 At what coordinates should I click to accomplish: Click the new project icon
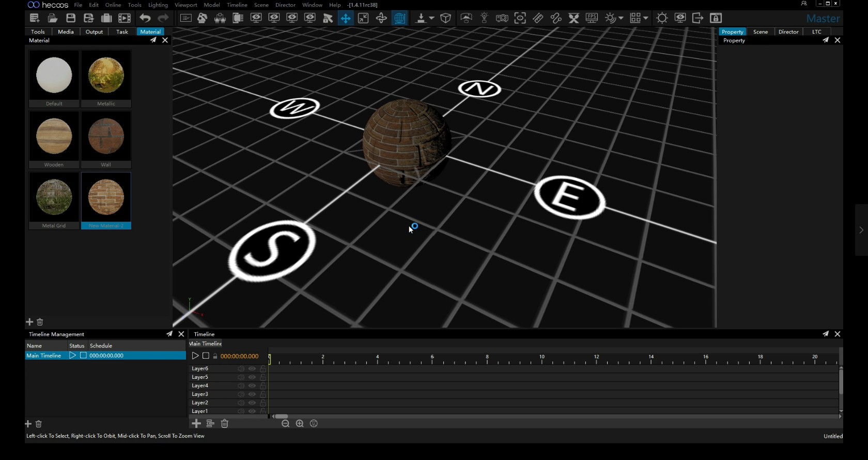tap(35, 18)
